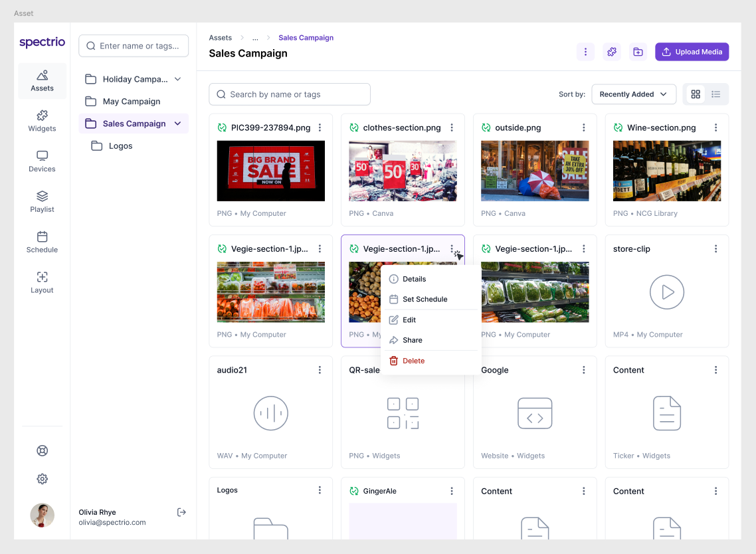This screenshot has width=756, height=554.
Task: Switch to list view
Action: (715, 94)
